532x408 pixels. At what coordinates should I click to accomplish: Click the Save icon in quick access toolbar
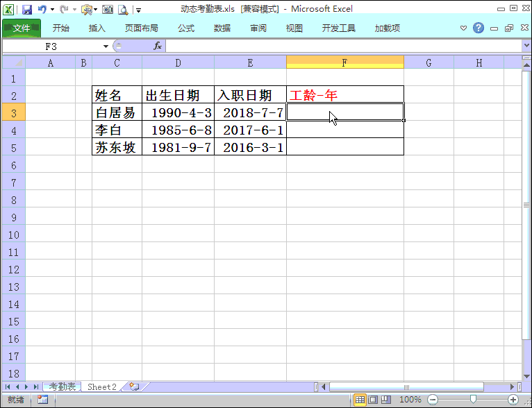27,9
